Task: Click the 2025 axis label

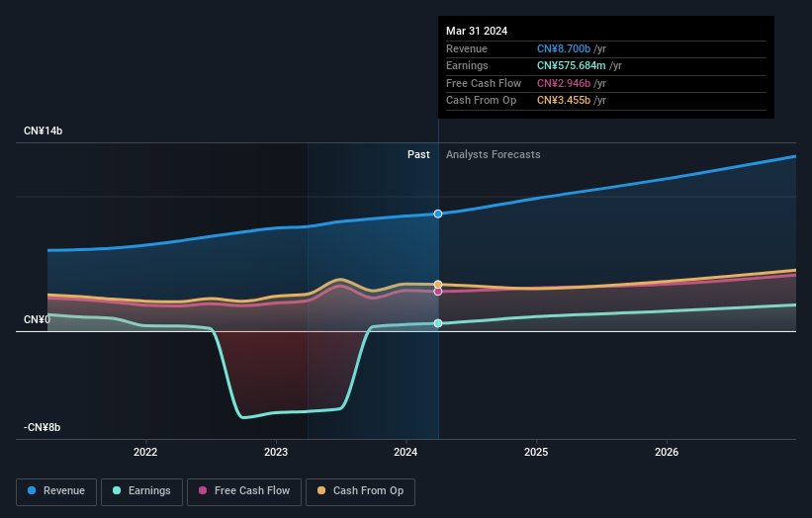Action: click(x=536, y=453)
